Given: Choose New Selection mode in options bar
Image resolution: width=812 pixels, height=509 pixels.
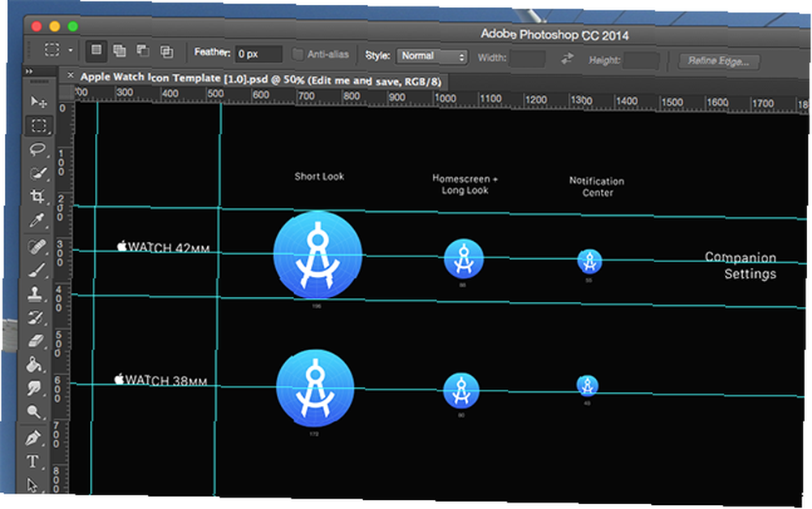Looking at the screenshot, I should coord(97,50).
